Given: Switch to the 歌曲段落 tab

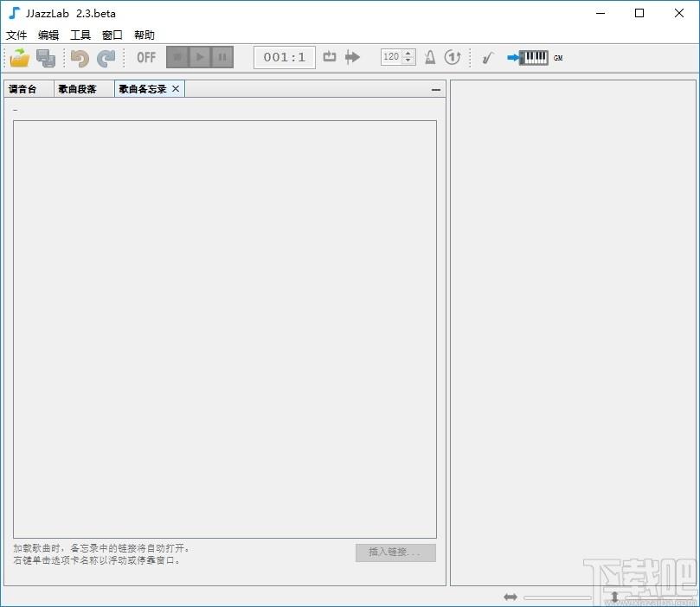Looking at the screenshot, I should pyautogui.click(x=84, y=89).
